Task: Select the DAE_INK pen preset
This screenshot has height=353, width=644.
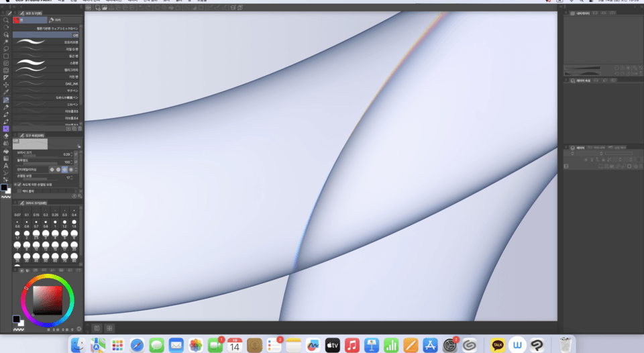Action: point(47,83)
